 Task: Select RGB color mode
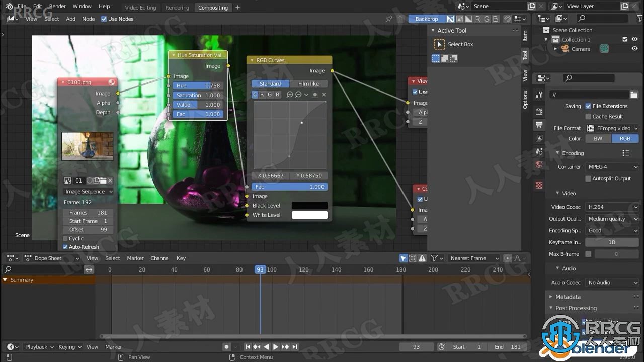tap(625, 139)
